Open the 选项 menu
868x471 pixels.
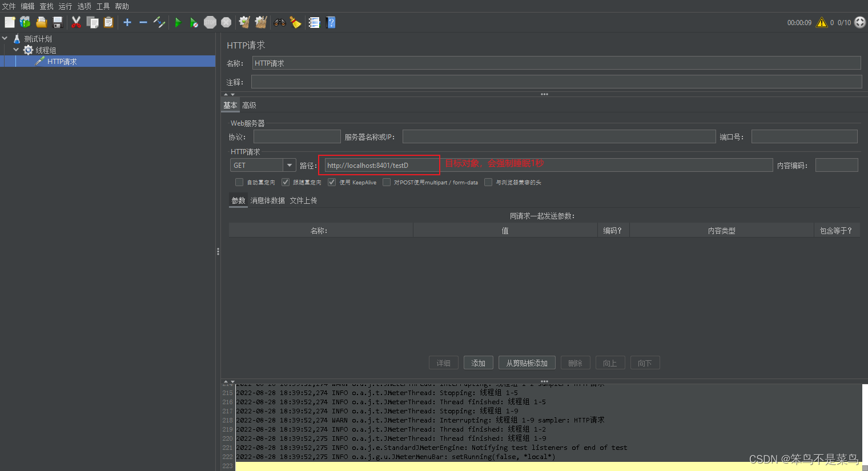click(85, 6)
